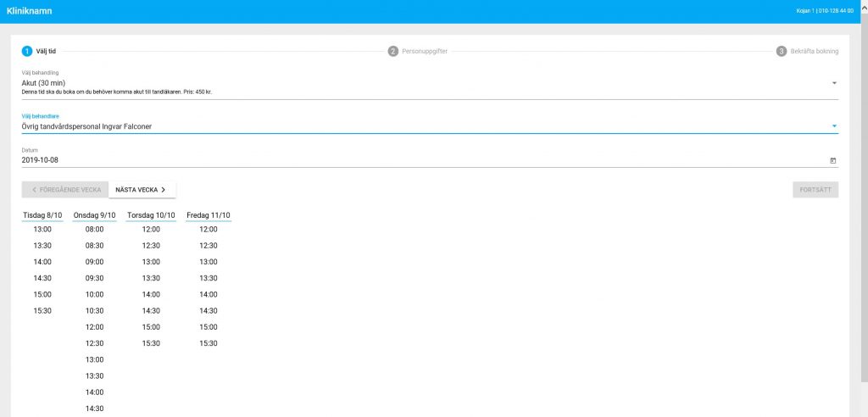
Task: Expand the Välj behandlare dropdown arrow
Action: [x=834, y=126]
